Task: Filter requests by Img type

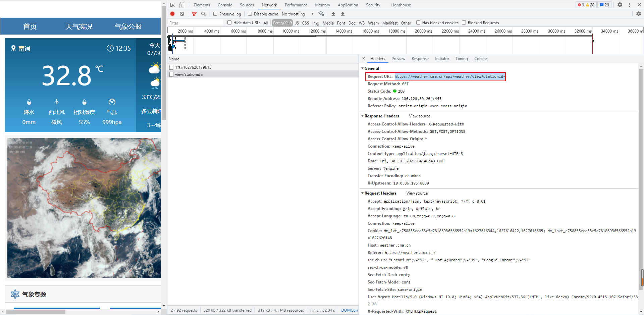Action: pos(316,23)
